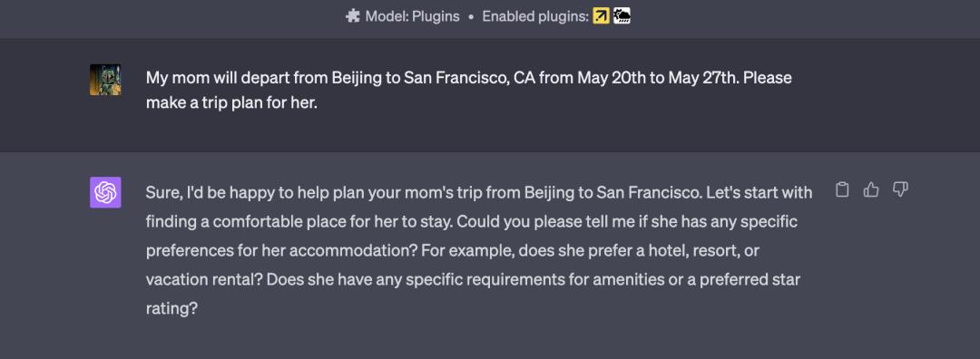
Task: Open the user profile avatar image
Action: (x=105, y=80)
